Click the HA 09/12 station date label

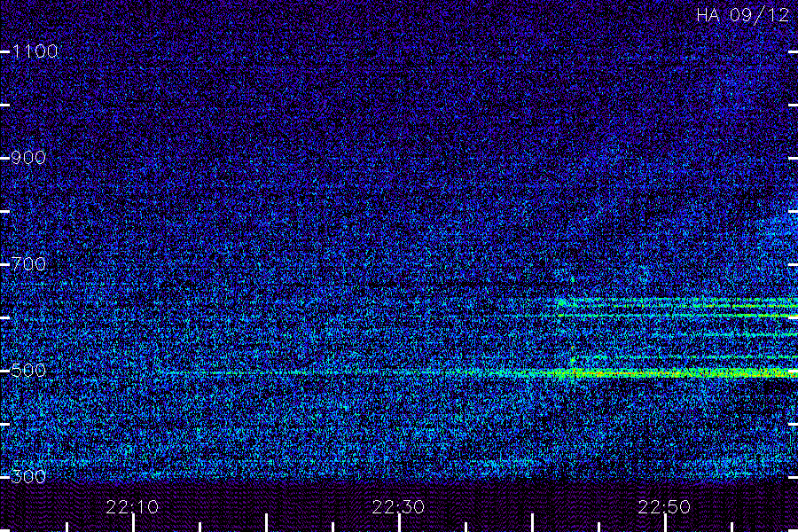pos(742,15)
